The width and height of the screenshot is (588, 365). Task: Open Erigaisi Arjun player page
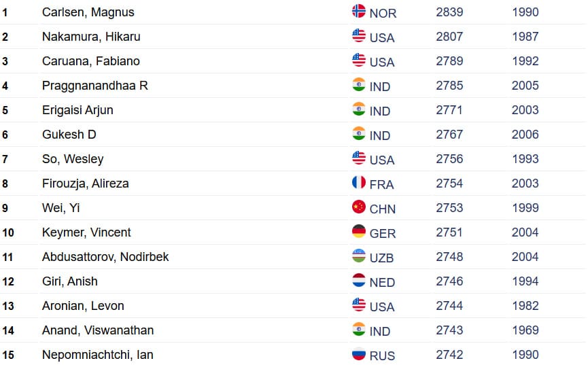click(x=77, y=110)
